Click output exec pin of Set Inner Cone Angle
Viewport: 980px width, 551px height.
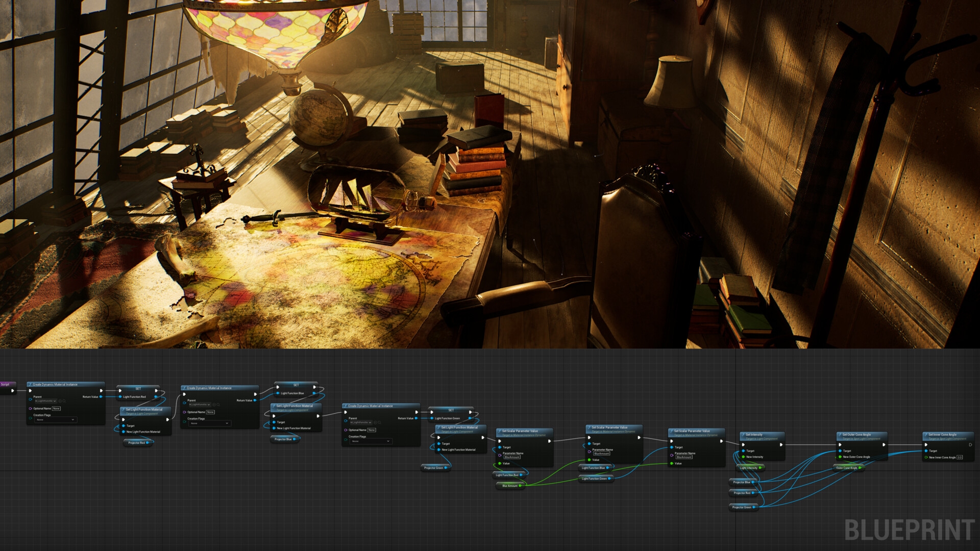pyautogui.click(x=970, y=445)
